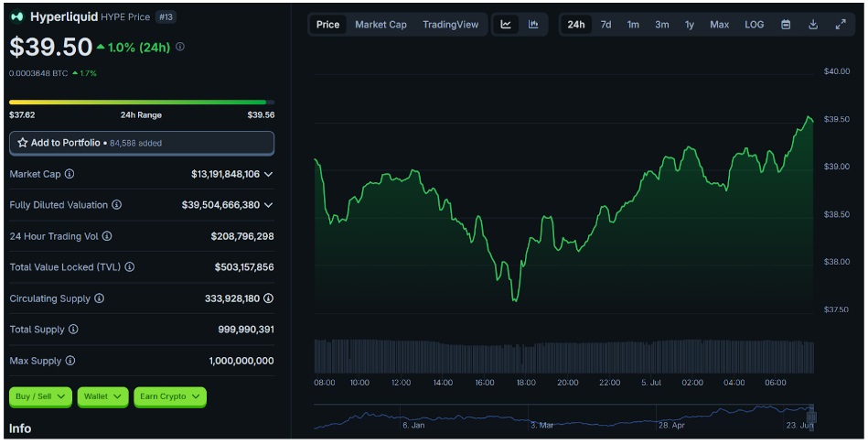Click the 84,588 added text
The width and height of the screenshot is (868, 444).
click(135, 143)
